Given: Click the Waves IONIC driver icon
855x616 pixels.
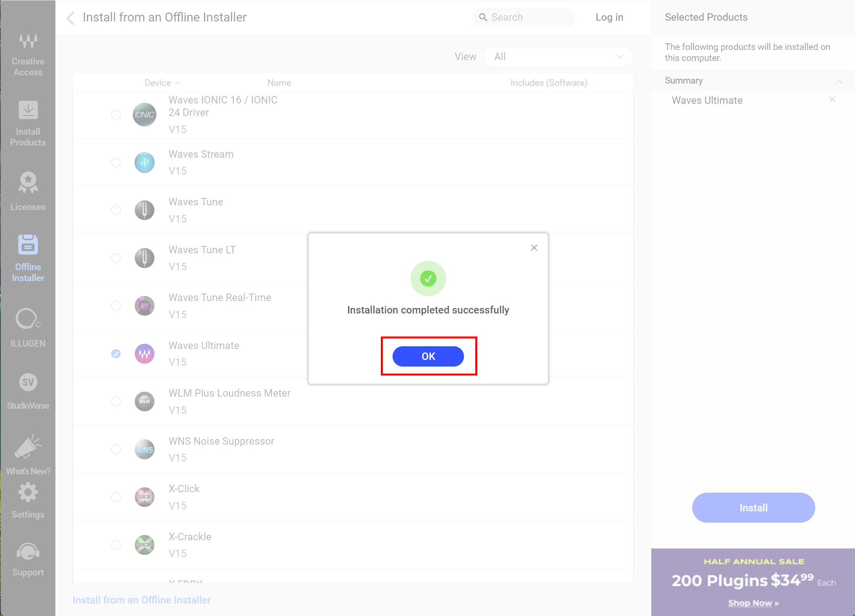Looking at the screenshot, I should click(x=144, y=114).
